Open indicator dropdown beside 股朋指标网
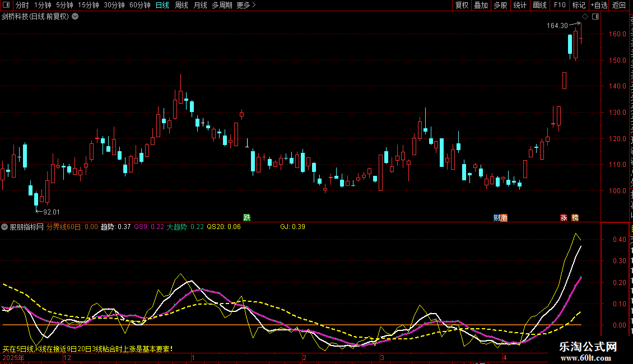 pos(4,227)
